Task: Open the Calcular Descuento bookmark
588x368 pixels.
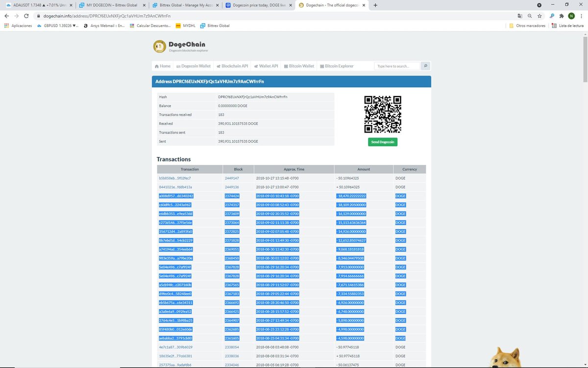Action: (x=150, y=26)
